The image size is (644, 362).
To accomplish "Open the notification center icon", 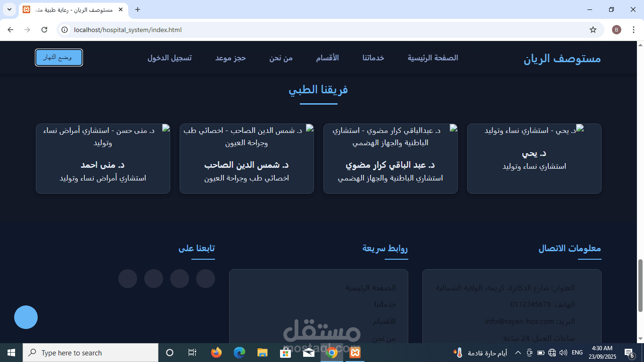I will coord(629,353).
